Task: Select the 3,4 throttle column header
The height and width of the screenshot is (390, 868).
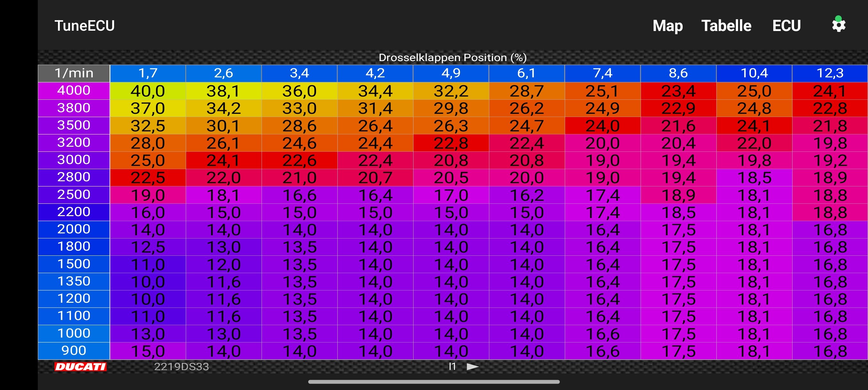Action: [x=299, y=73]
